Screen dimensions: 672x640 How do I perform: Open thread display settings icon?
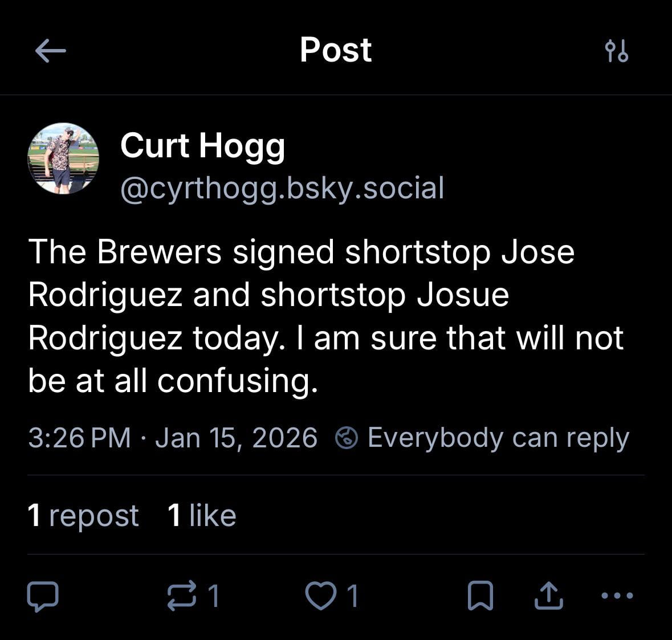(616, 51)
